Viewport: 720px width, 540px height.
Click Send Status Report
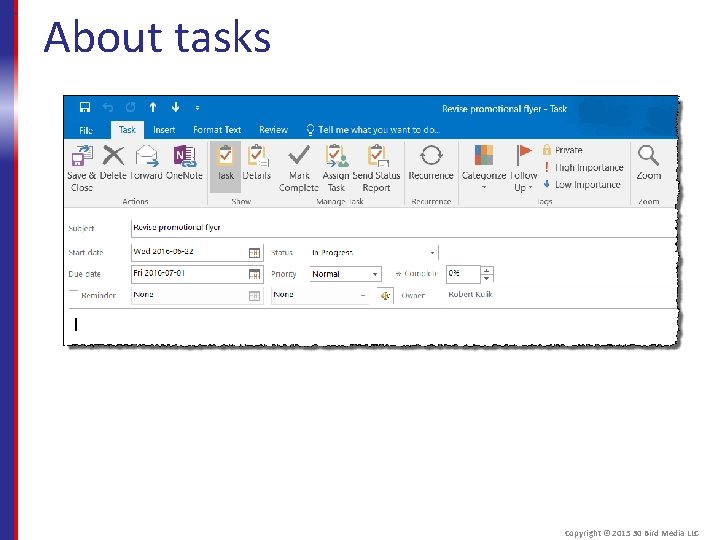point(376,168)
